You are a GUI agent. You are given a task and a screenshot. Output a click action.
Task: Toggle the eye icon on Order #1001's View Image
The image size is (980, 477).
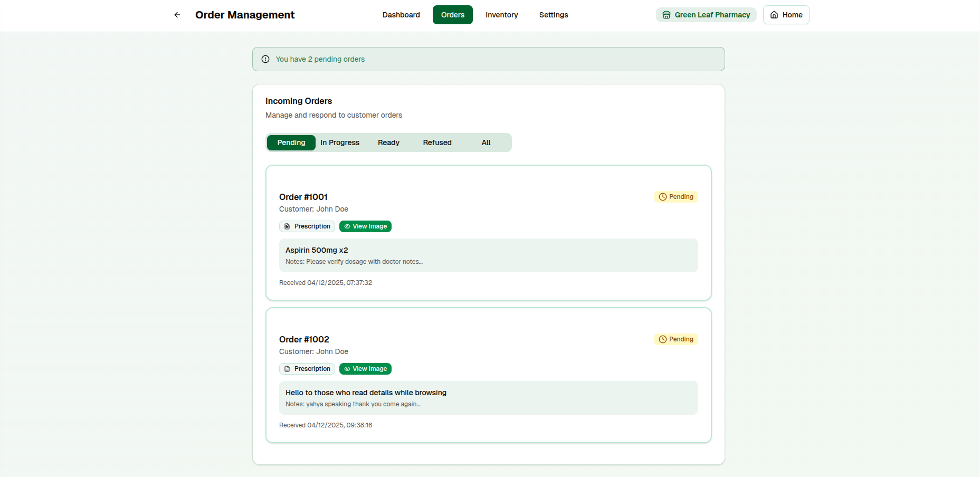coord(347,226)
